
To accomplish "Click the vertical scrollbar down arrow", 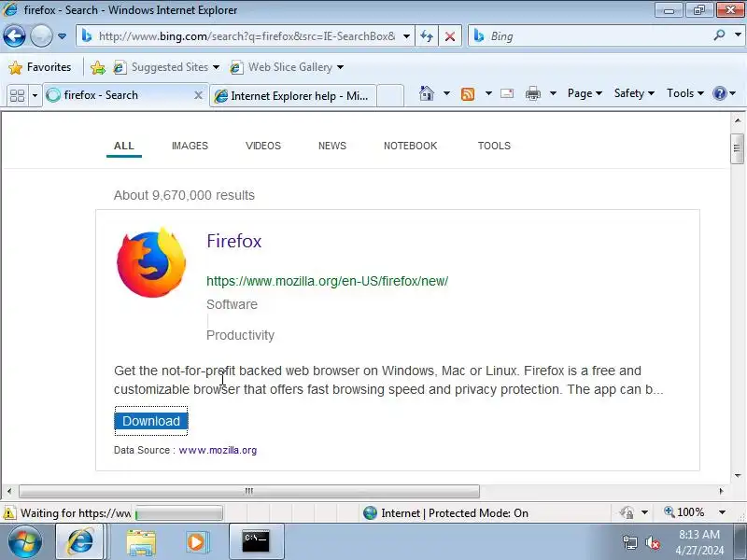I will point(737,475).
